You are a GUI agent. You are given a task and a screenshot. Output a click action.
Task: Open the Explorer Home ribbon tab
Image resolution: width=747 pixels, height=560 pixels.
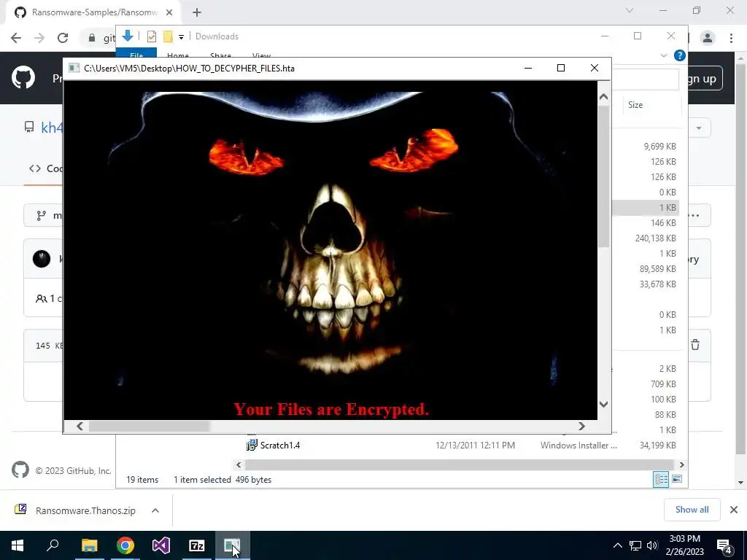178,54
